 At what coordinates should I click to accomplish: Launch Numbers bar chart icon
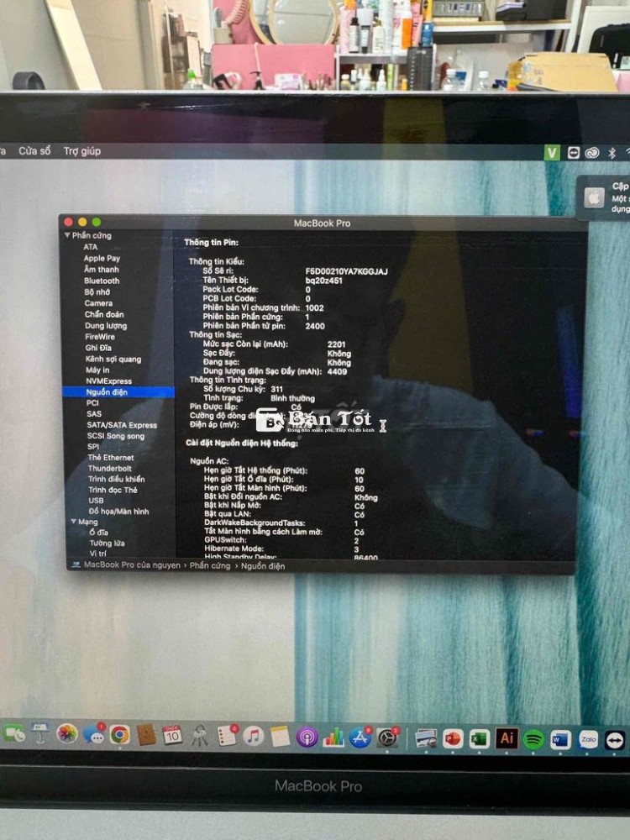(333, 738)
